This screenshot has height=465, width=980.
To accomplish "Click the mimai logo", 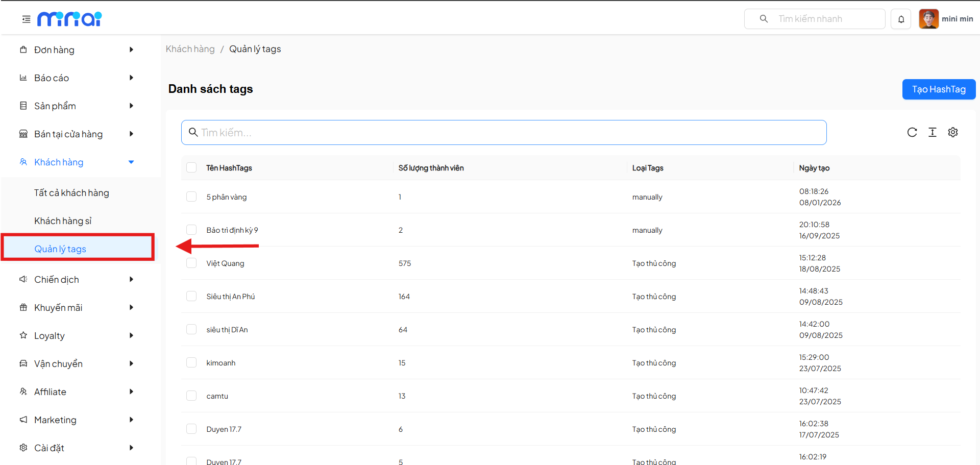I will tap(69, 19).
